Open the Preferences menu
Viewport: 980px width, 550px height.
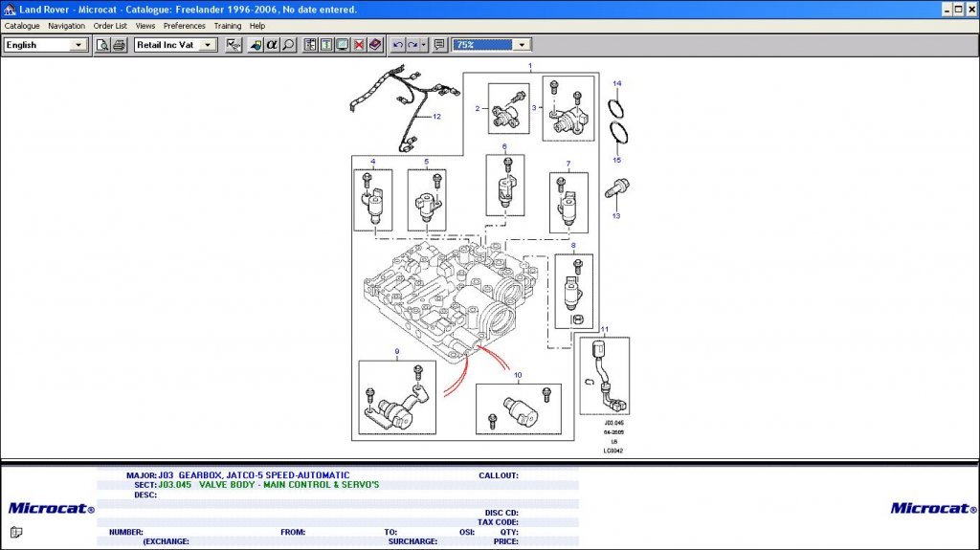(x=184, y=26)
